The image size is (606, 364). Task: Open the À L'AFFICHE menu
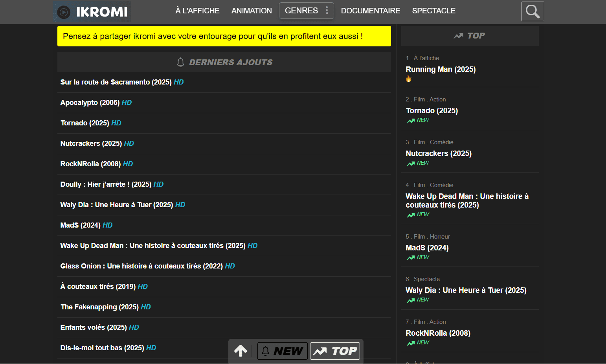tap(197, 11)
